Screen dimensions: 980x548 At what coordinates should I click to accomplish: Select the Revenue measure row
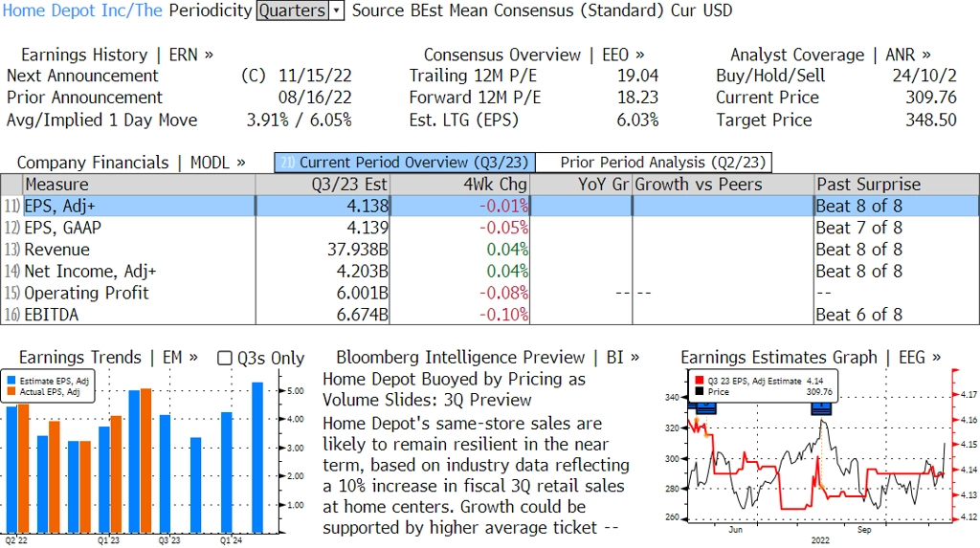coord(490,250)
